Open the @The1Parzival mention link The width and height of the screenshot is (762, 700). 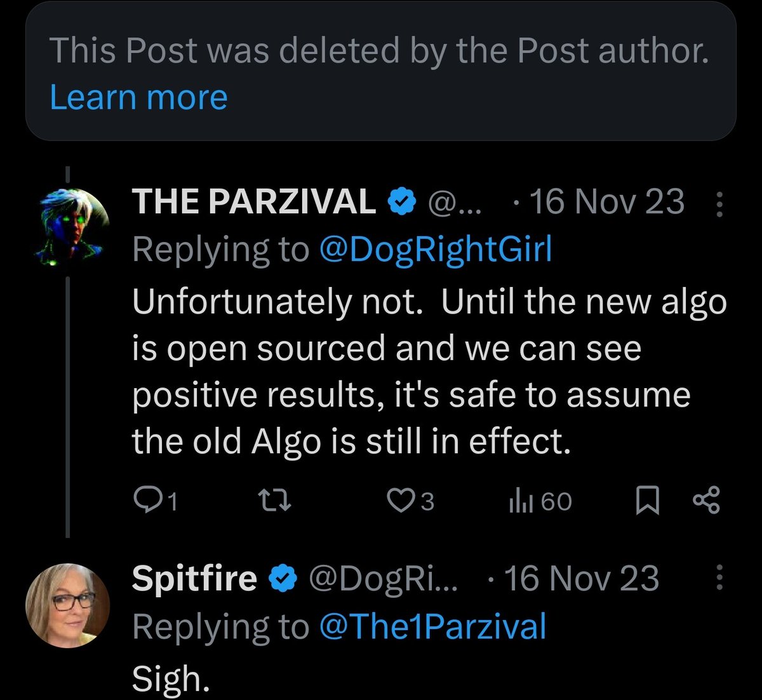pyautogui.click(x=432, y=626)
